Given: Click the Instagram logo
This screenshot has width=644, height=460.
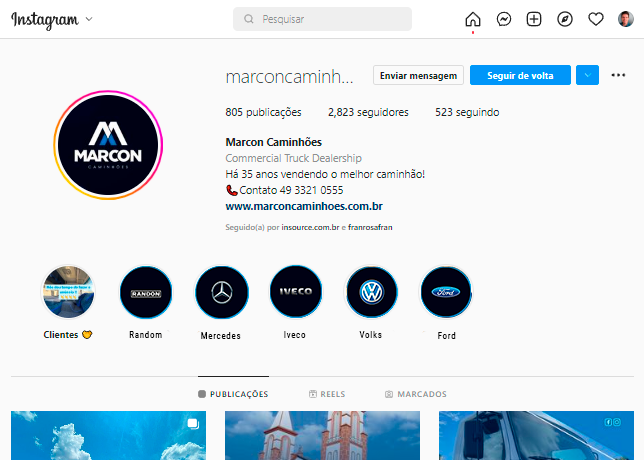Looking at the screenshot, I should coord(45,20).
